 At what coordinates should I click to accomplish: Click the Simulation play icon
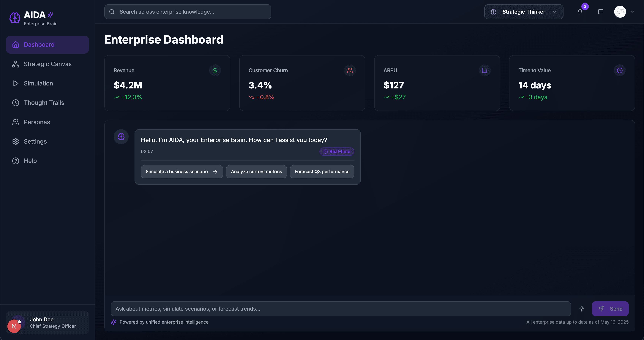pyautogui.click(x=15, y=83)
